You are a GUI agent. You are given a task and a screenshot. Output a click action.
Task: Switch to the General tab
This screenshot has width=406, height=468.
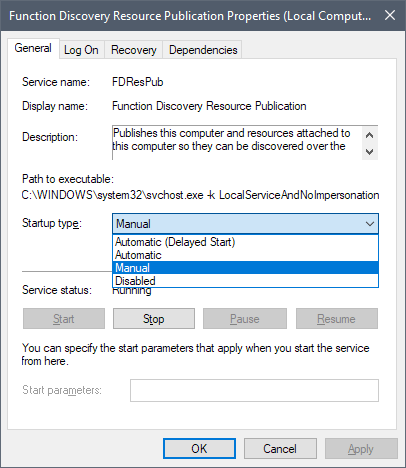(33, 48)
